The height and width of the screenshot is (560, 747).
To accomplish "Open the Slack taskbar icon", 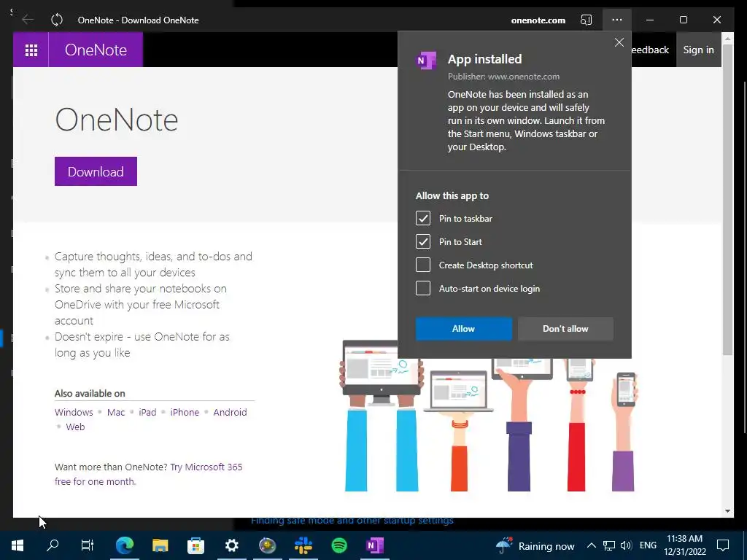I will 303,545.
